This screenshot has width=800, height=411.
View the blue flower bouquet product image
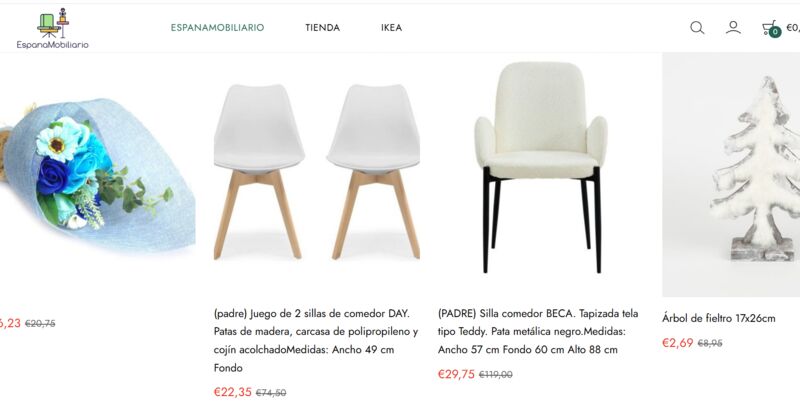pyautogui.click(x=97, y=175)
